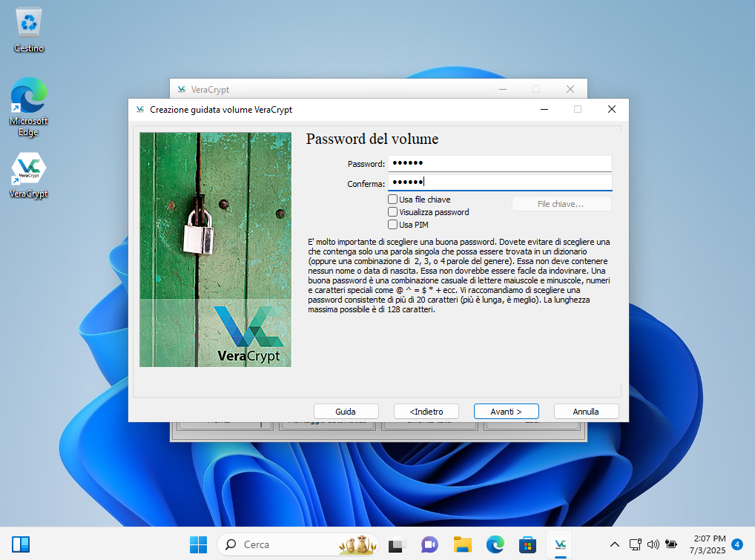Click the Guida button
The width and height of the screenshot is (755, 560).
coord(346,412)
